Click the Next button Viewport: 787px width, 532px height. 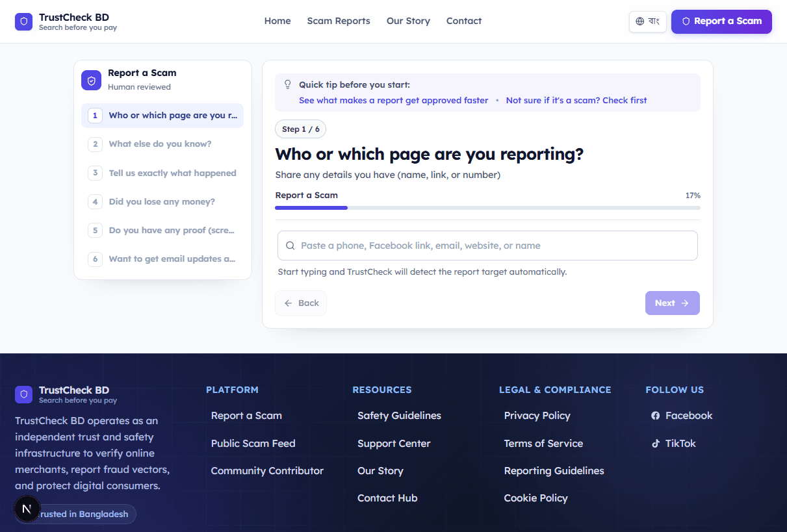click(673, 303)
